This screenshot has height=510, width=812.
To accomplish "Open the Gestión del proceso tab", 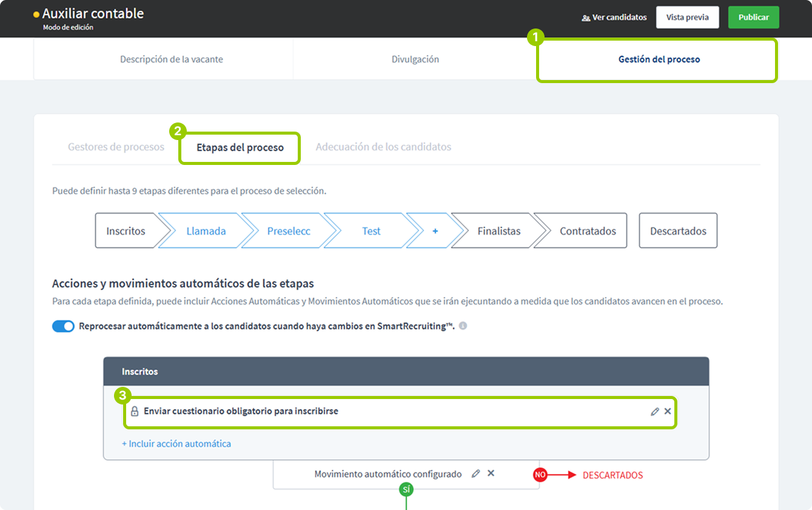I will tap(659, 59).
